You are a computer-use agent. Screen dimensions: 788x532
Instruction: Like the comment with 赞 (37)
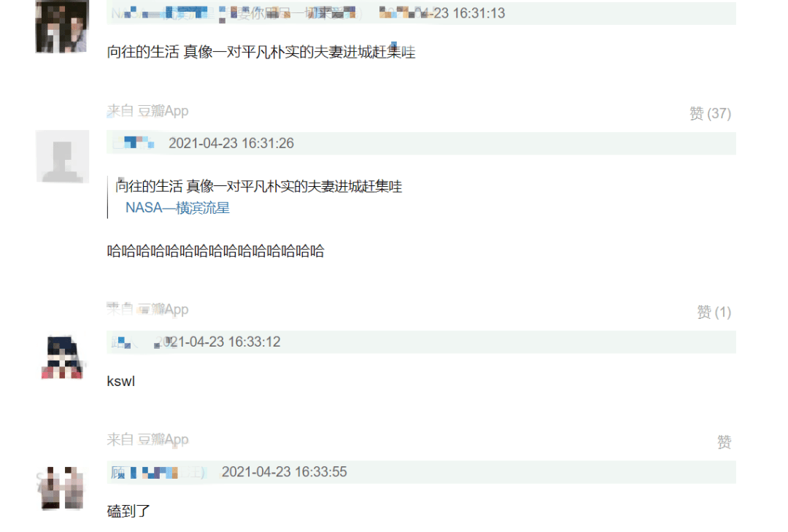tap(710, 114)
